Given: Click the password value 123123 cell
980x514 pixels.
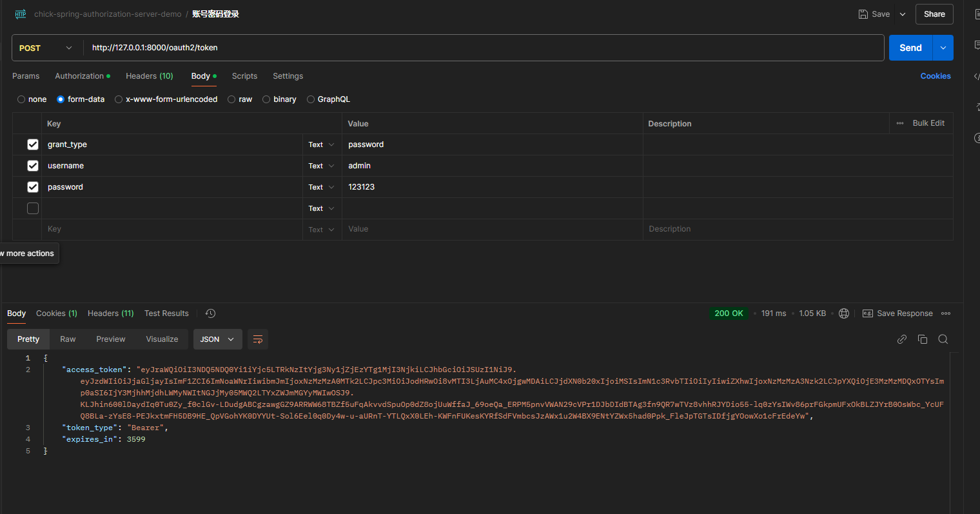Looking at the screenshot, I should pyautogui.click(x=492, y=187).
